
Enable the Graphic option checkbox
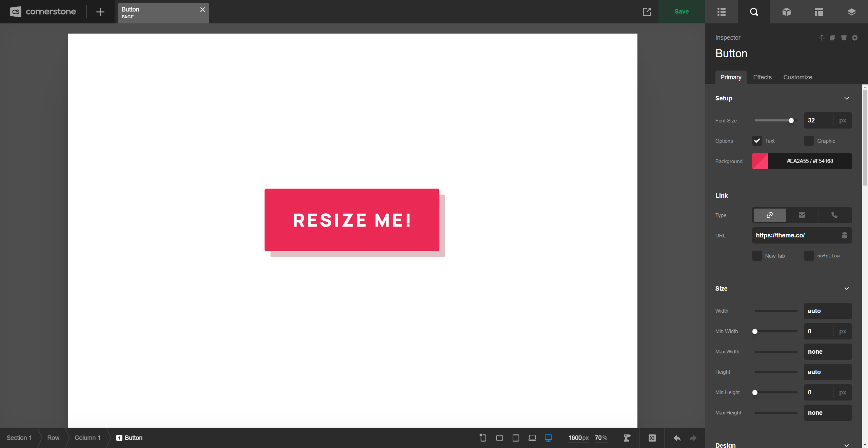pos(809,141)
